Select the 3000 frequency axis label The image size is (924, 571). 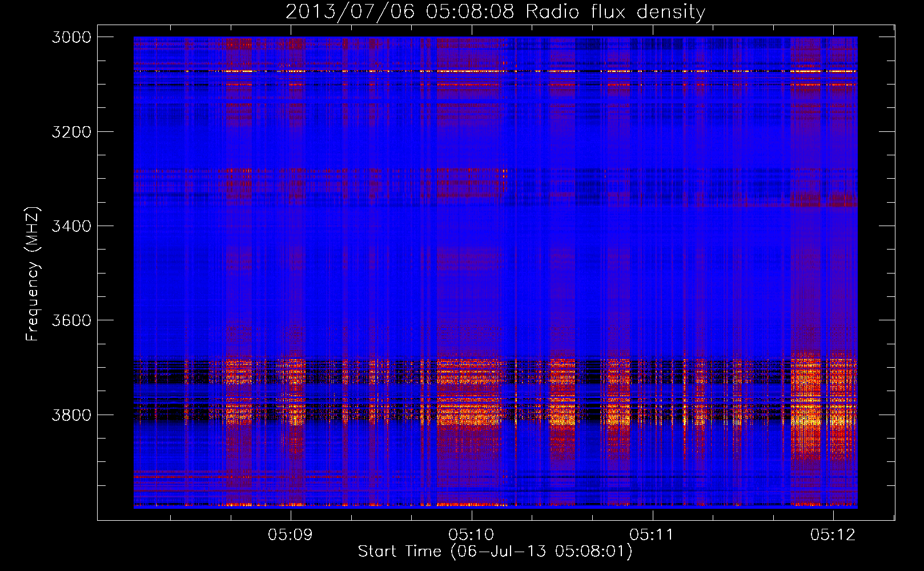(71, 37)
